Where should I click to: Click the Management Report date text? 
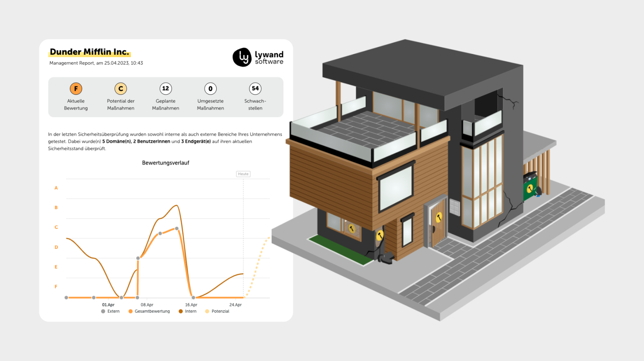(96, 63)
